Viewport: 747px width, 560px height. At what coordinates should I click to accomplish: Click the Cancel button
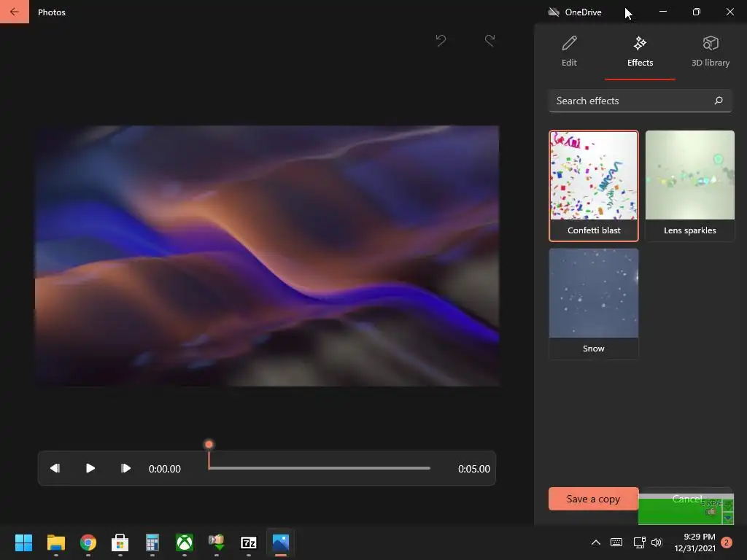click(686, 499)
